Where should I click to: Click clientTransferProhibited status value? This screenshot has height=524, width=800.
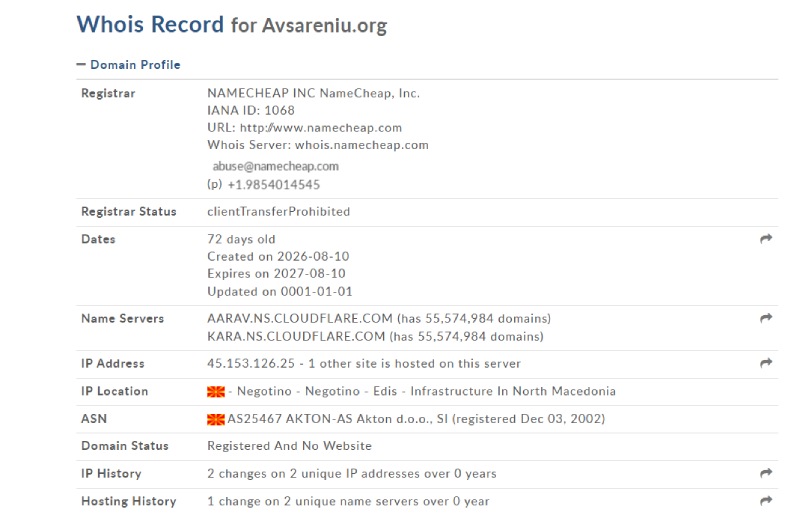click(x=279, y=211)
